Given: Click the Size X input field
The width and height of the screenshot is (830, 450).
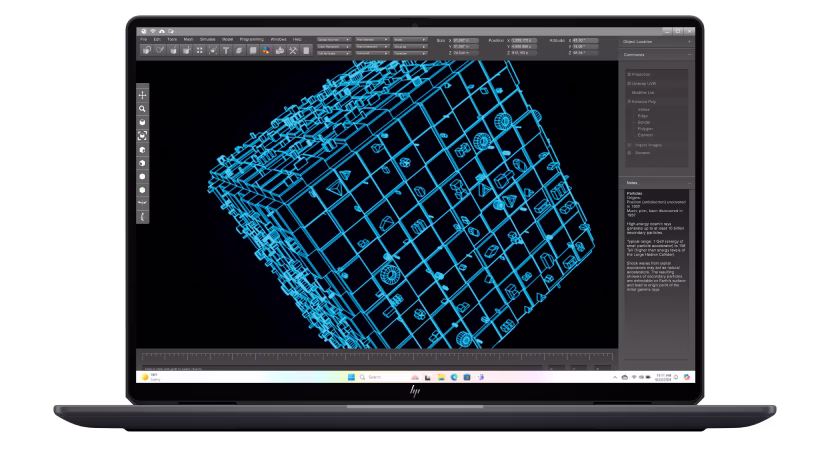Looking at the screenshot, I should click(466, 40).
